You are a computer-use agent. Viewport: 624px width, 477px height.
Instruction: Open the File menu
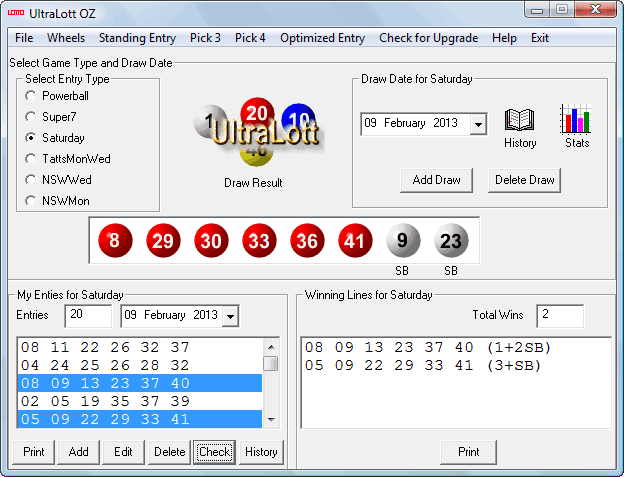24,38
